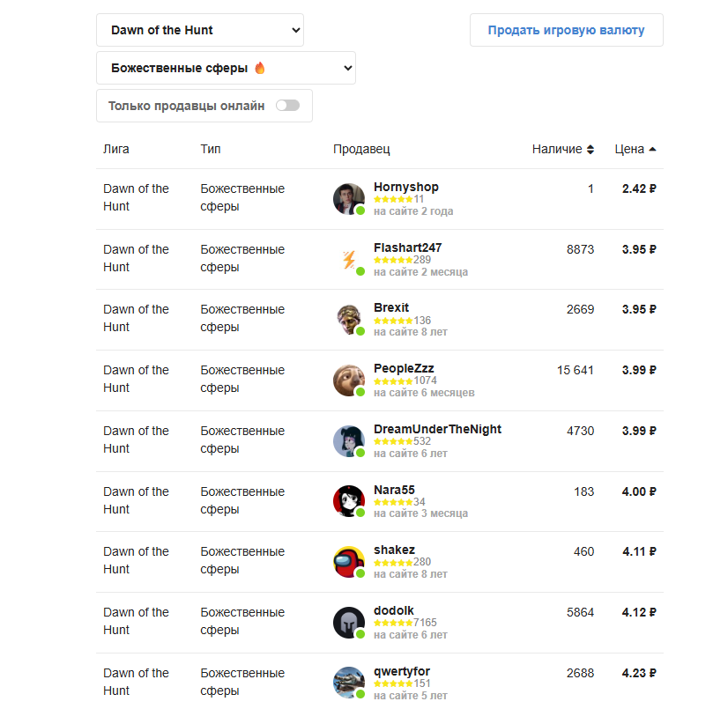Screen dimensions: 728x709
Task: Click dodolk's helmet avatar
Action: (x=348, y=623)
